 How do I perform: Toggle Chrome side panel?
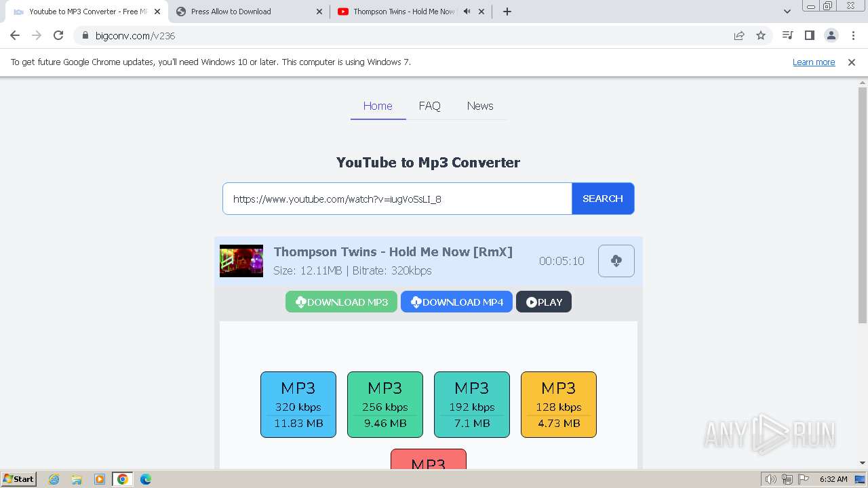pyautogui.click(x=809, y=35)
